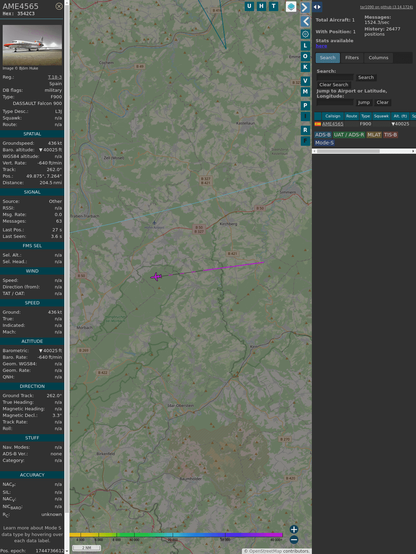The width and height of the screenshot is (416, 554).
Task: Click the Clear Search button
Action: tap(334, 85)
